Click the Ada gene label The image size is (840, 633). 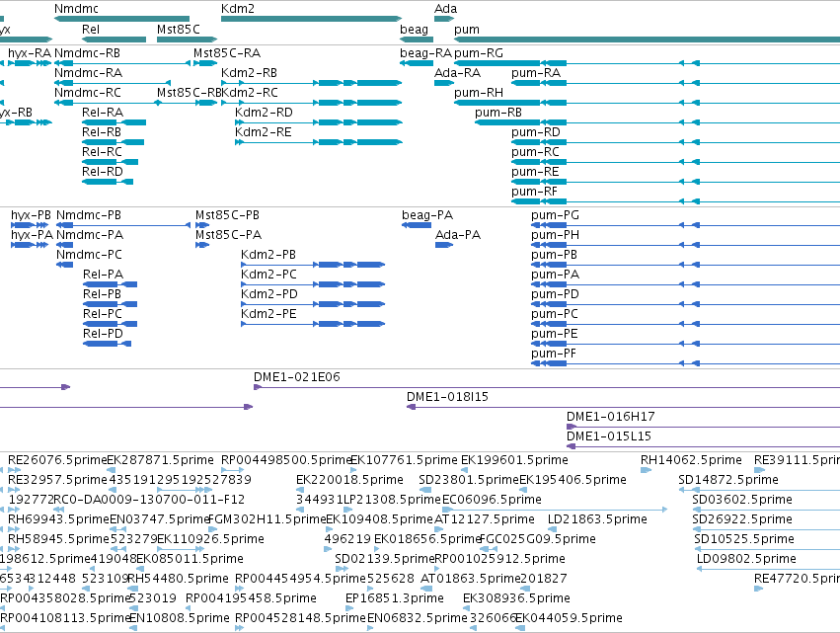point(445,9)
